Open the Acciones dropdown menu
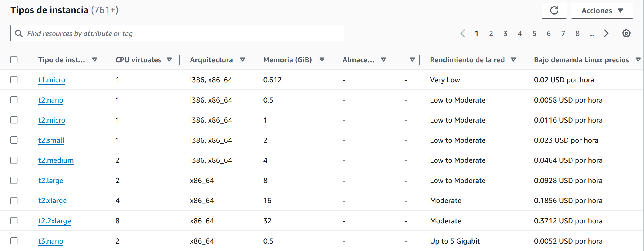 coord(602,11)
